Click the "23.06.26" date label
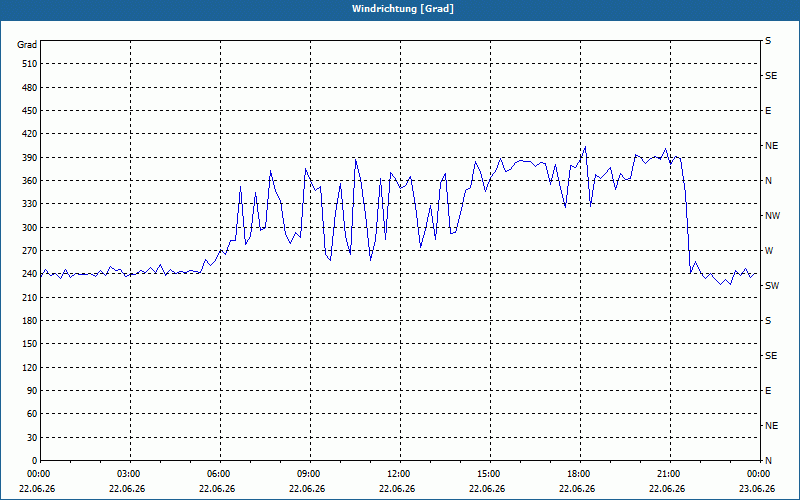The height and width of the screenshot is (500, 800). click(x=757, y=489)
